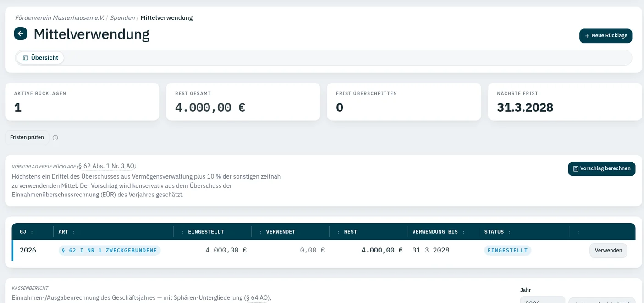Open the EINGESTELLT column menu dots
The height and width of the screenshot is (303, 644).
click(183, 232)
